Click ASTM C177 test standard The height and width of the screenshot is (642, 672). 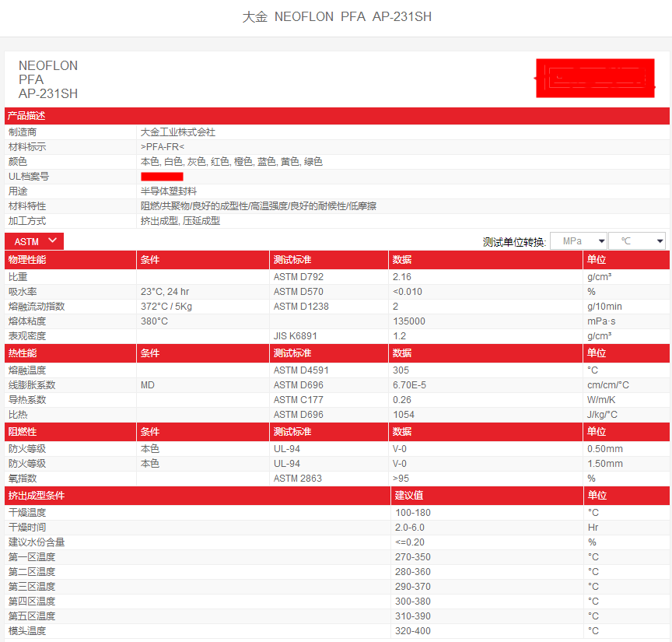point(299,400)
